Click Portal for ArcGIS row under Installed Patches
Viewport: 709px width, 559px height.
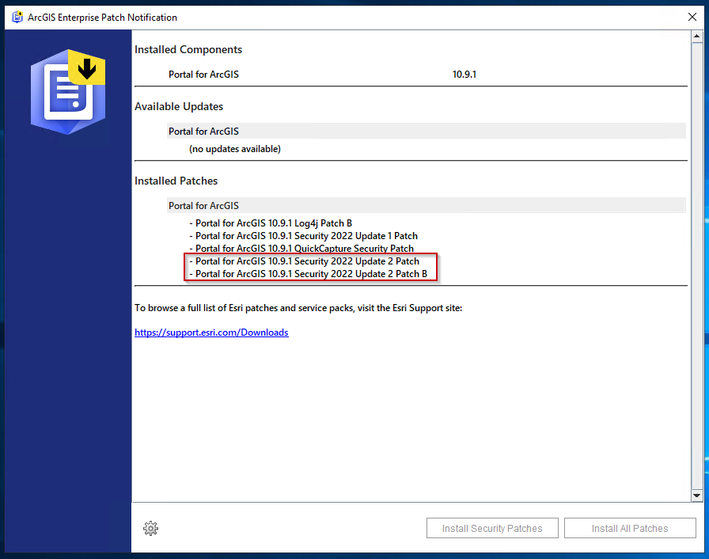click(x=426, y=205)
